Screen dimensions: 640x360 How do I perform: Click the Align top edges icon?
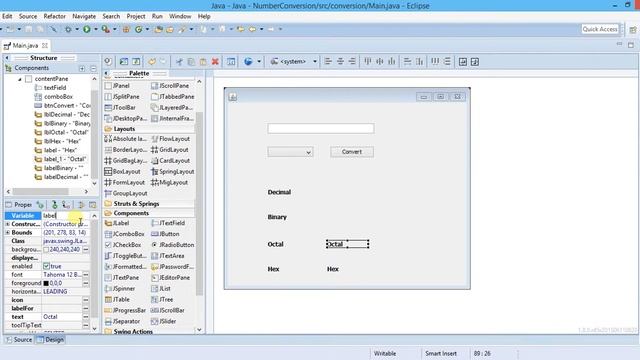[368, 62]
